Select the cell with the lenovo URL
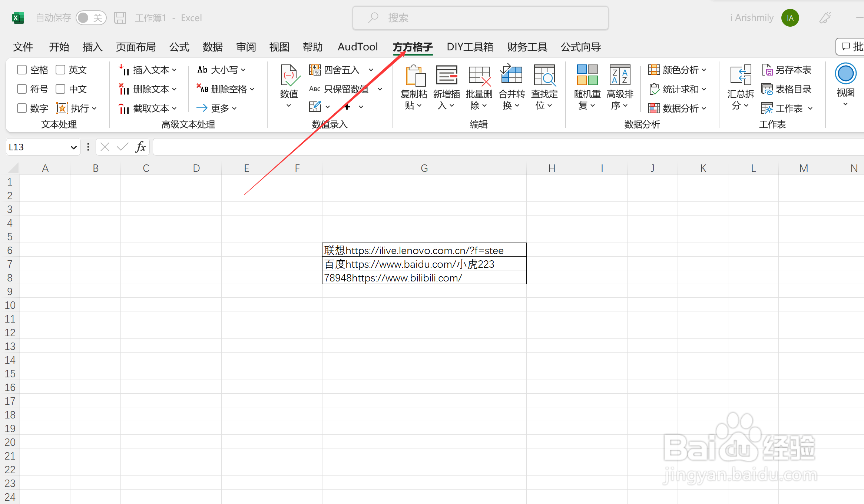This screenshot has height=504, width=864. pos(424,250)
